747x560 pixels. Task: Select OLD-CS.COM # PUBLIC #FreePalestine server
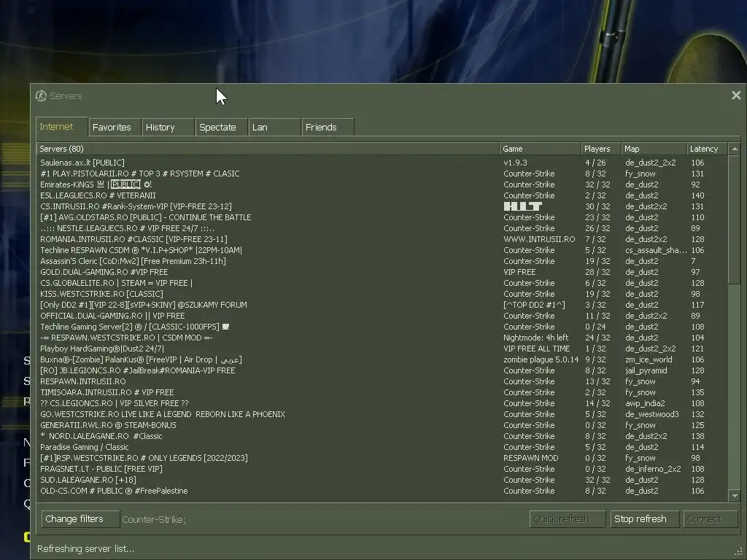pos(382,491)
